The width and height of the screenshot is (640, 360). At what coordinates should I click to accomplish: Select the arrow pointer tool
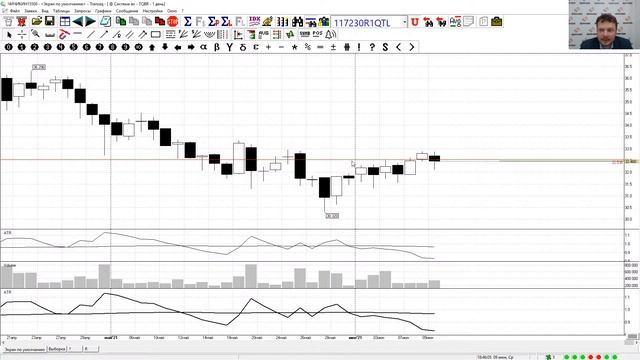[9, 35]
